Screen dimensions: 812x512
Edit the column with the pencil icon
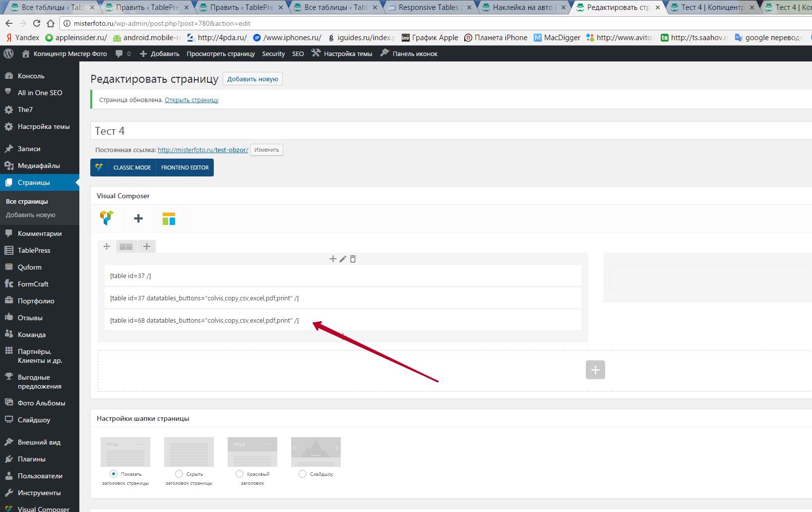343,259
